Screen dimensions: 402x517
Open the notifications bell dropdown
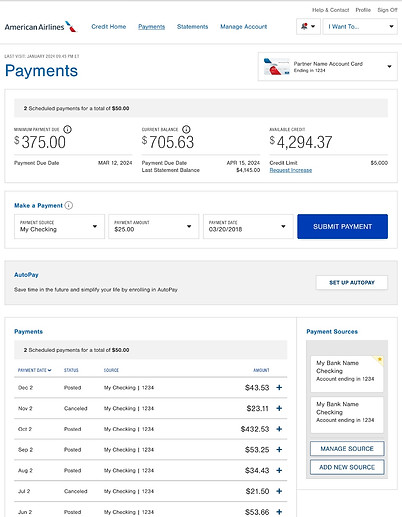[308, 26]
